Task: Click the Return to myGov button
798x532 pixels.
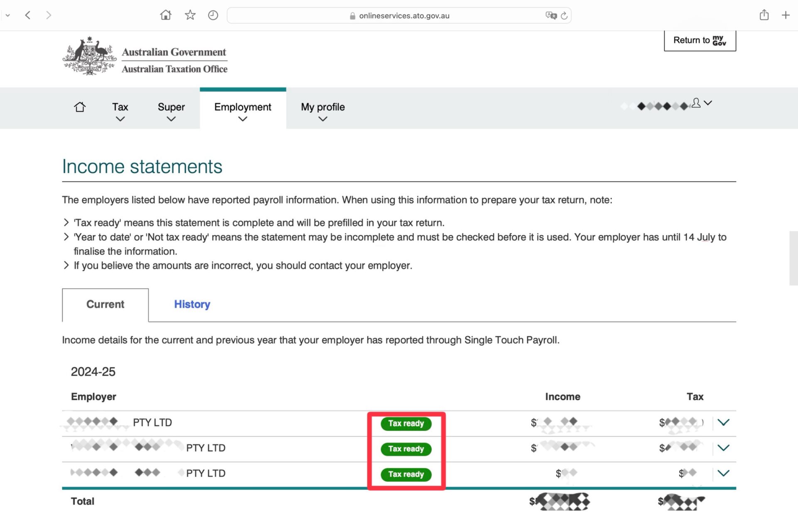Action: [699, 40]
